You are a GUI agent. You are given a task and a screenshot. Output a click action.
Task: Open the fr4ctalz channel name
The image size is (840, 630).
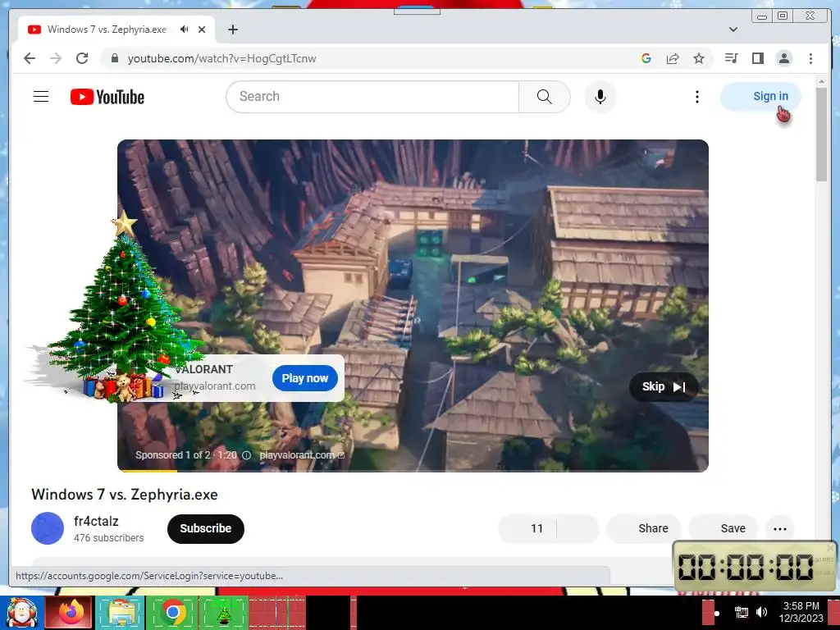[x=96, y=521]
